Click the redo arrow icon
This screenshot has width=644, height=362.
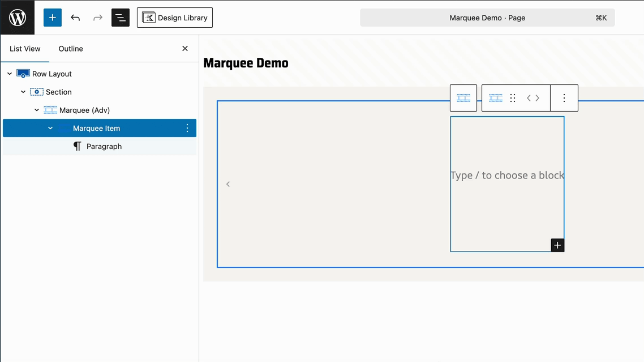tap(97, 18)
